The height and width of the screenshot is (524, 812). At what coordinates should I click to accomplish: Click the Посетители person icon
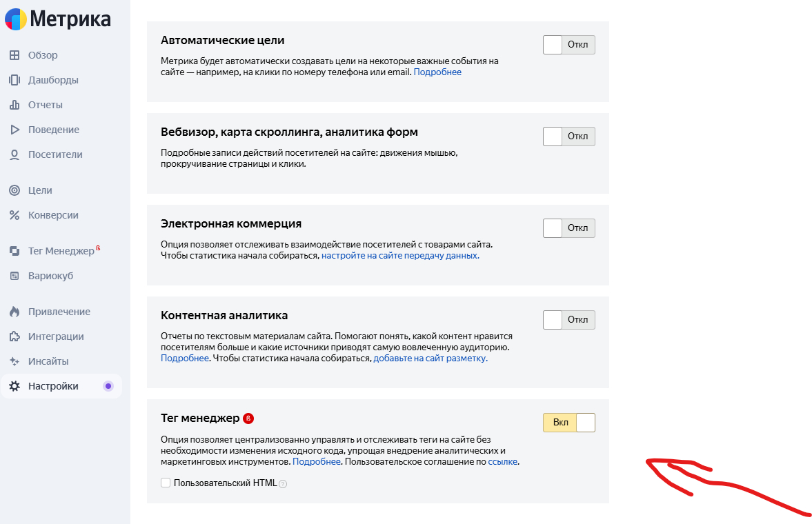14,154
